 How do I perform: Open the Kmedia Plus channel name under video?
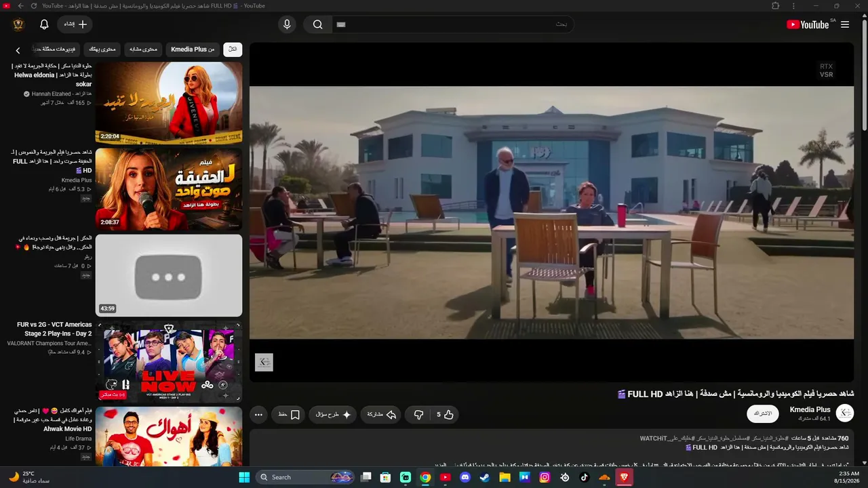(810, 409)
